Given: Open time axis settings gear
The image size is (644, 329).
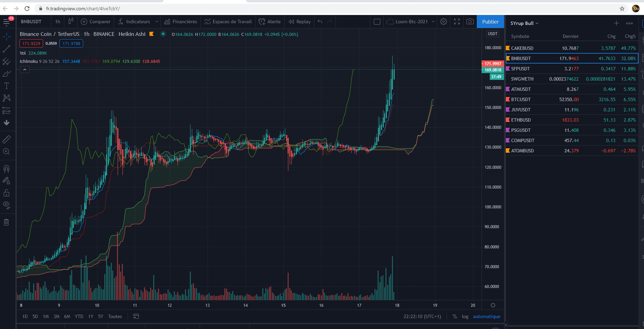Looking at the screenshot, I should 493,305.
